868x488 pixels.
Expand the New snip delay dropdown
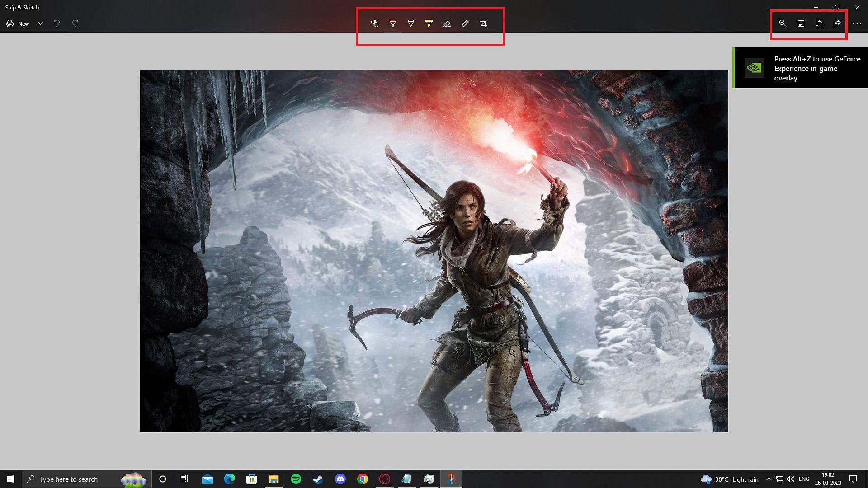point(41,23)
